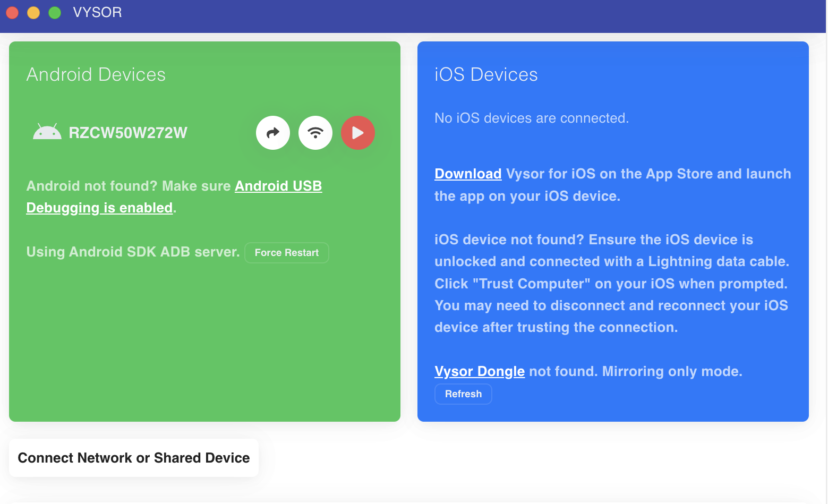Image resolution: width=828 pixels, height=504 pixels.
Task: Open the Download link for Vysor iOS
Action: (467, 174)
